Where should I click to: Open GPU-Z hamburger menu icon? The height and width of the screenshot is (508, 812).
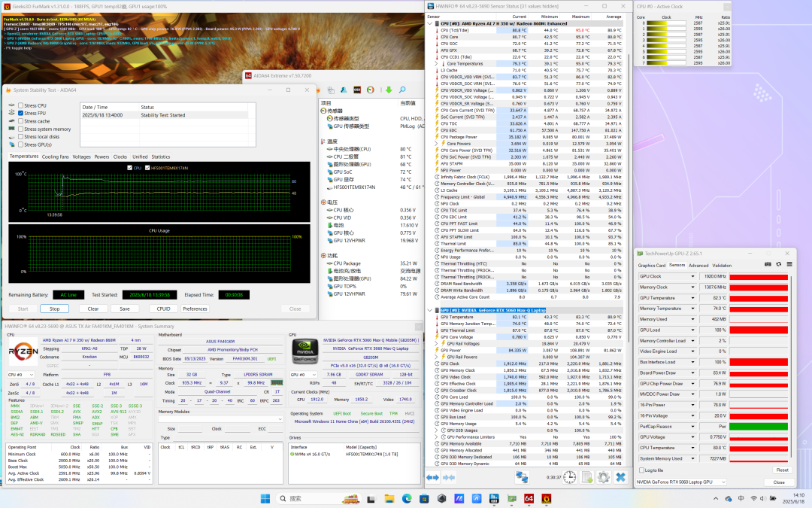pyautogui.click(x=789, y=264)
